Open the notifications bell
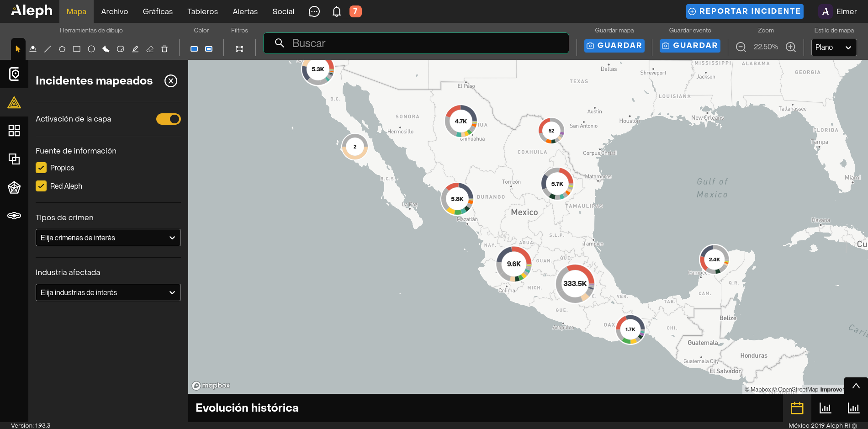The image size is (868, 429). pos(337,11)
